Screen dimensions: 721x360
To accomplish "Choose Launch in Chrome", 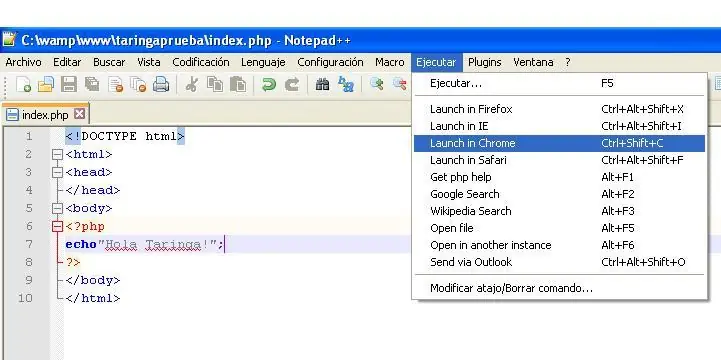I will pos(559,143).
